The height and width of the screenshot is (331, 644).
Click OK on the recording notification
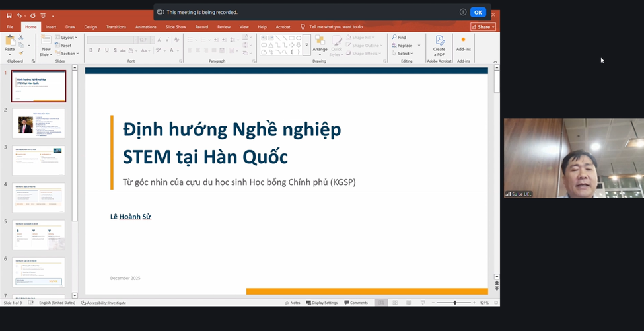point(478,12)
